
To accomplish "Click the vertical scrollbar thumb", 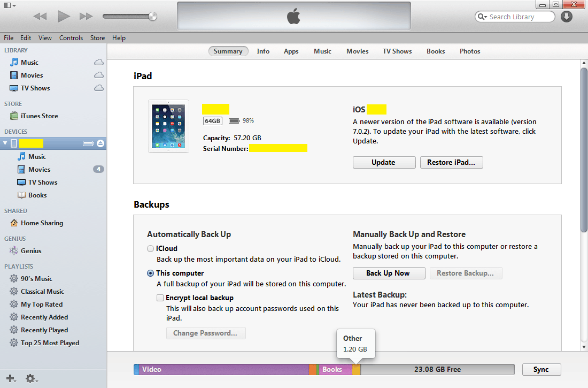I will (584, 150).
